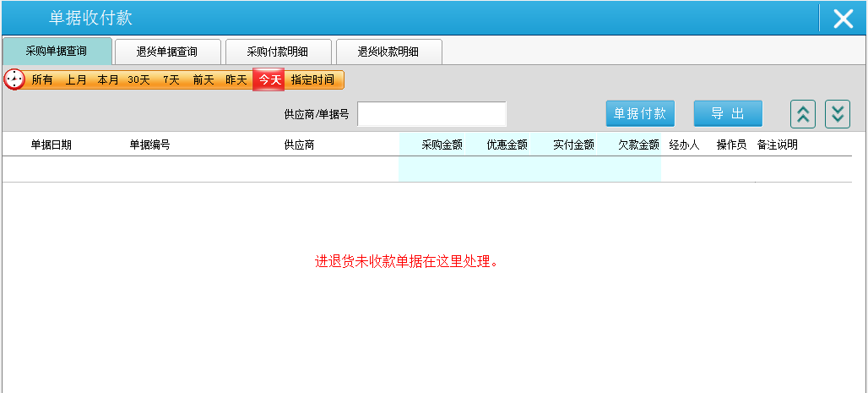Filter records by 上月
868x393 pixels.
[76, 79]
